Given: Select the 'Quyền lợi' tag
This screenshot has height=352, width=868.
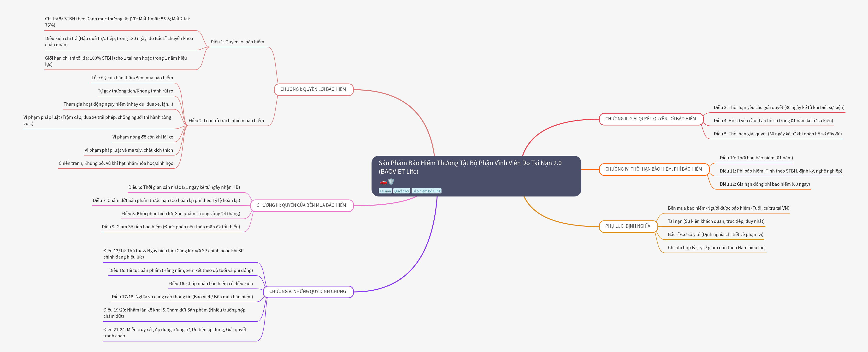Looking at the screenshot, I should [401, 191].
